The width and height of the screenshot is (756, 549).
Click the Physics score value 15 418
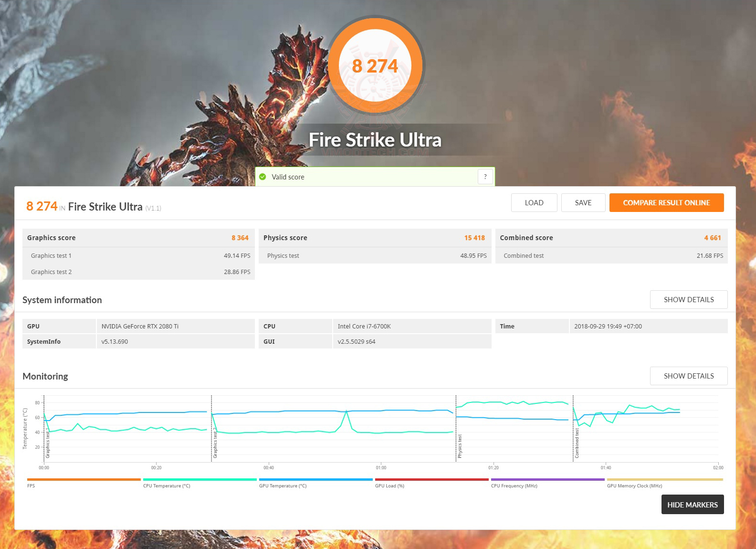click(474, 238)
